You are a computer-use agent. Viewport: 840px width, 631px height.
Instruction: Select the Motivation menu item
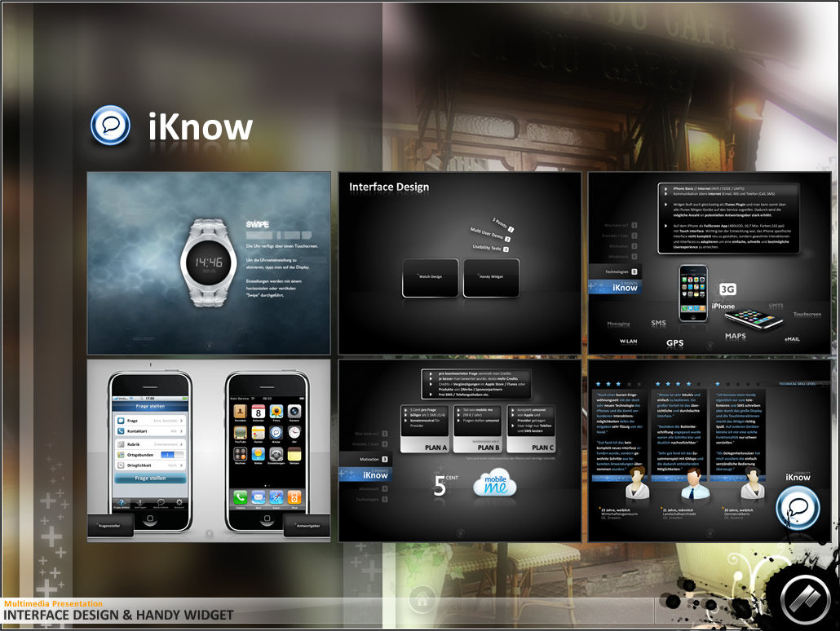click(x=365, y=460)
